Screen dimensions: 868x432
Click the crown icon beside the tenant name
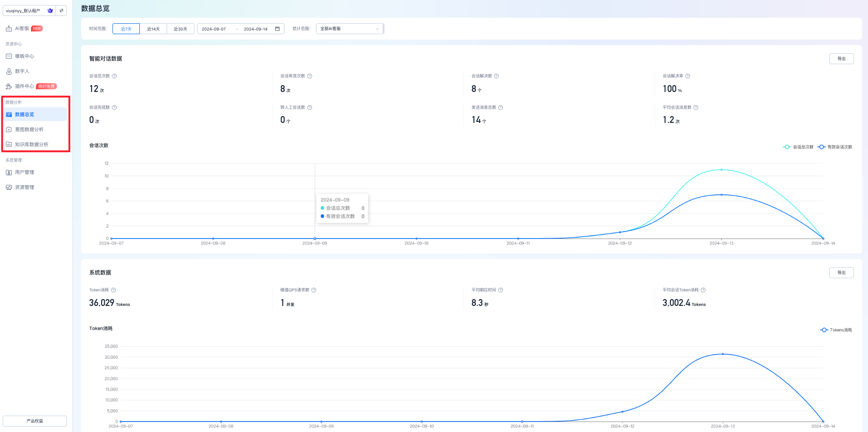pos(50,10)
